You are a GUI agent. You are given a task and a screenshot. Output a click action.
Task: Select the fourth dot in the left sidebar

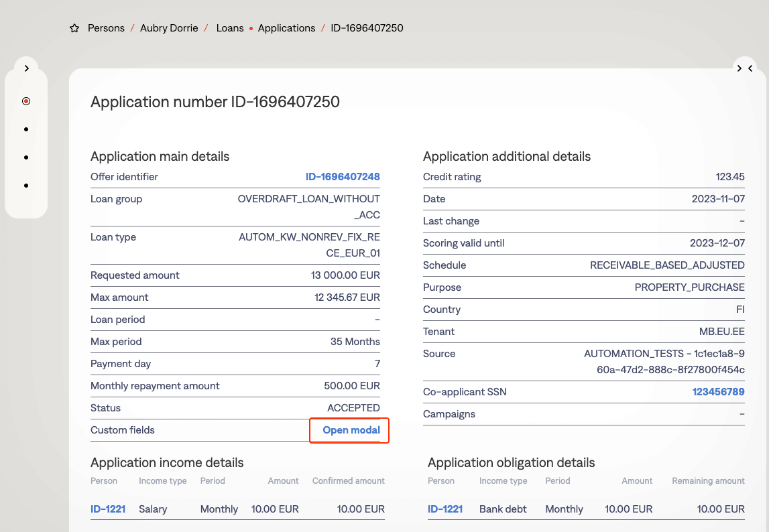(x=26, y=186)
